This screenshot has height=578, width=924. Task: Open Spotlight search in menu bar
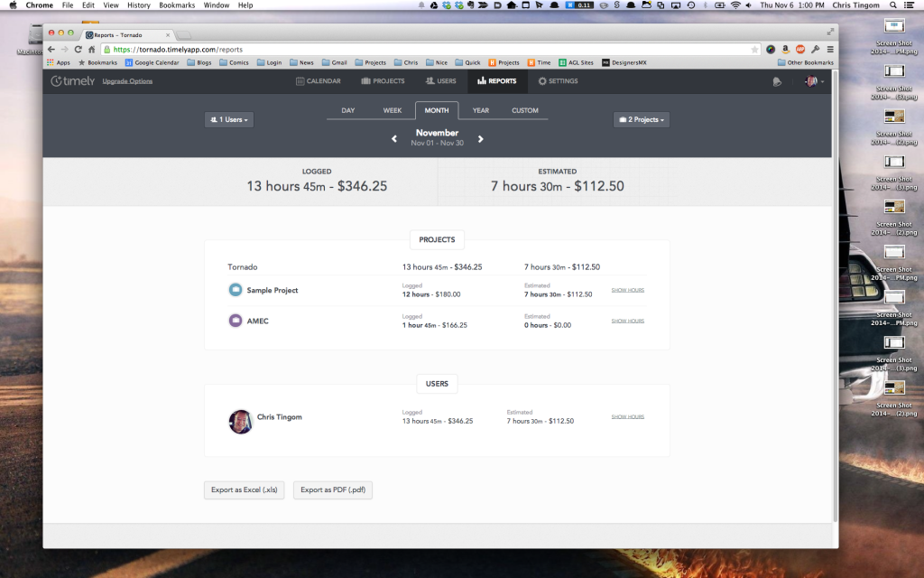[x=892, y=5]
